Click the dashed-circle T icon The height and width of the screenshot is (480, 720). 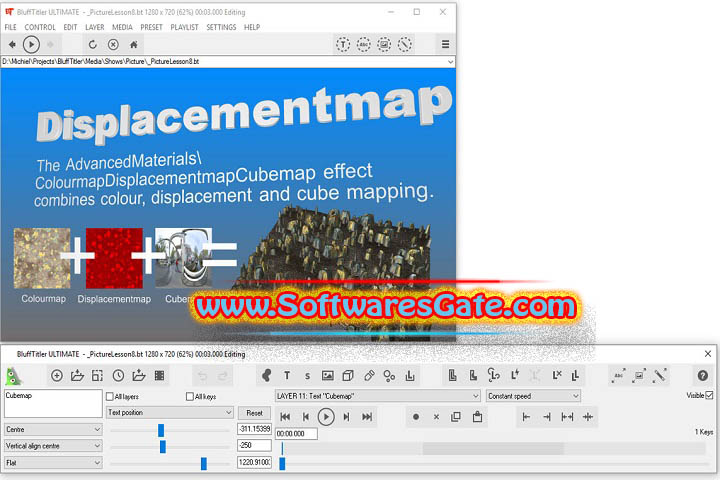pyautogui.click(x=343, y=45)
